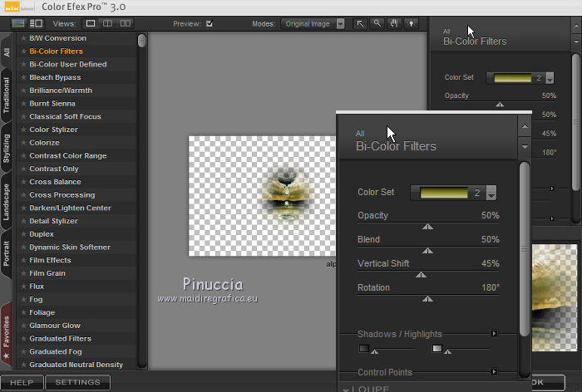This screenshot has height=392, width=582.
Task: Expand the Control Points section
Action: point(494,372)
